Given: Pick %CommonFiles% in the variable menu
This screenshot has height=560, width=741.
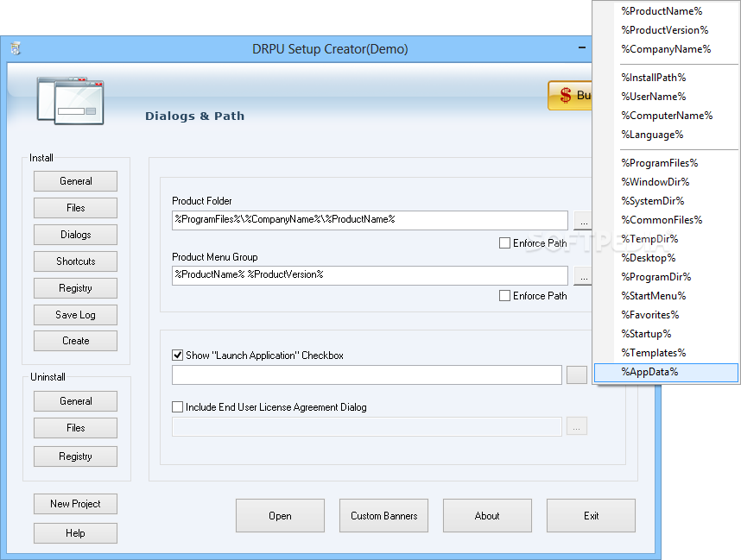Looking at the screenshot, I should [667, 220].
